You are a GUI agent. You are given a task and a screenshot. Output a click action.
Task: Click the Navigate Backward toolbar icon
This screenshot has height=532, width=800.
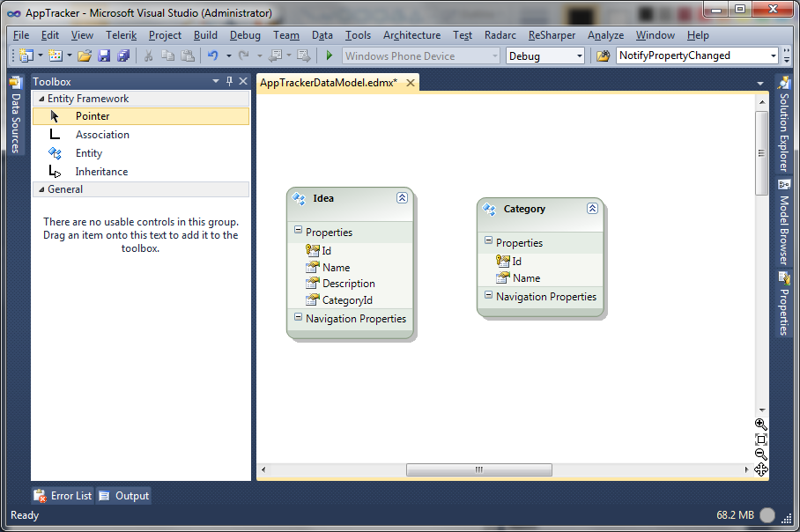click(276, 55)
